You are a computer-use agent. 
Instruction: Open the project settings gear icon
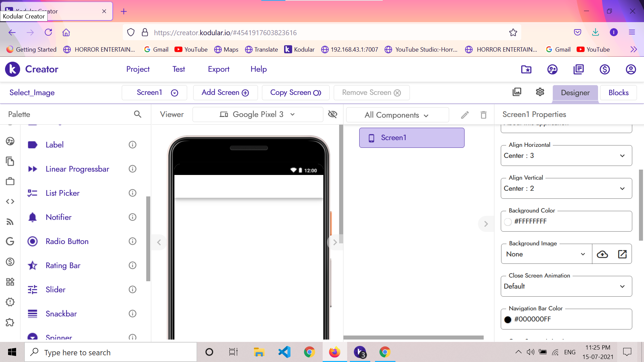click(x=540, y=92)
